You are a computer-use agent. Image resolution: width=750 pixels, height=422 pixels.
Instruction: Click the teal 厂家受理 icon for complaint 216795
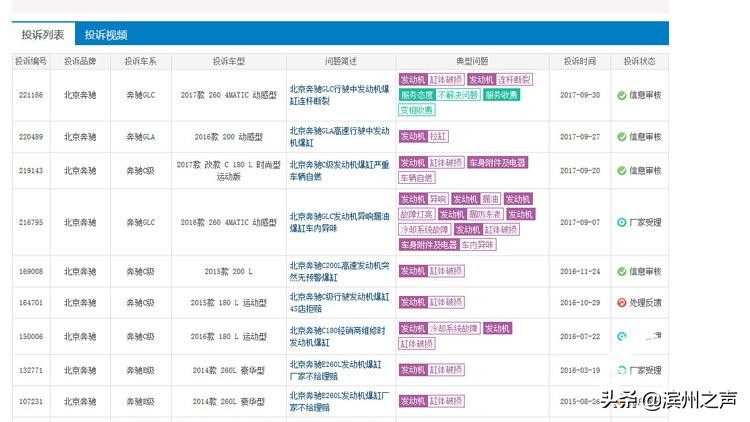point(621,222)
